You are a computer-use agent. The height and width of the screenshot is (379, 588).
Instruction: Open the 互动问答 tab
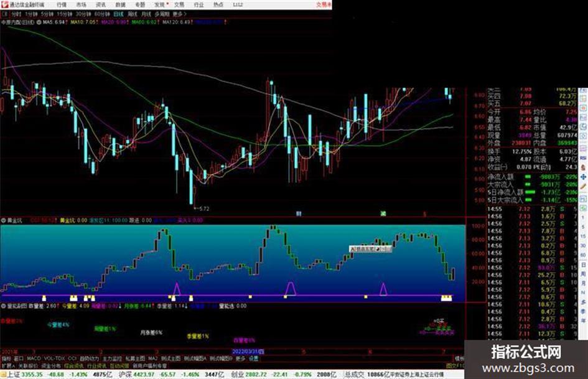pos(119,365)
